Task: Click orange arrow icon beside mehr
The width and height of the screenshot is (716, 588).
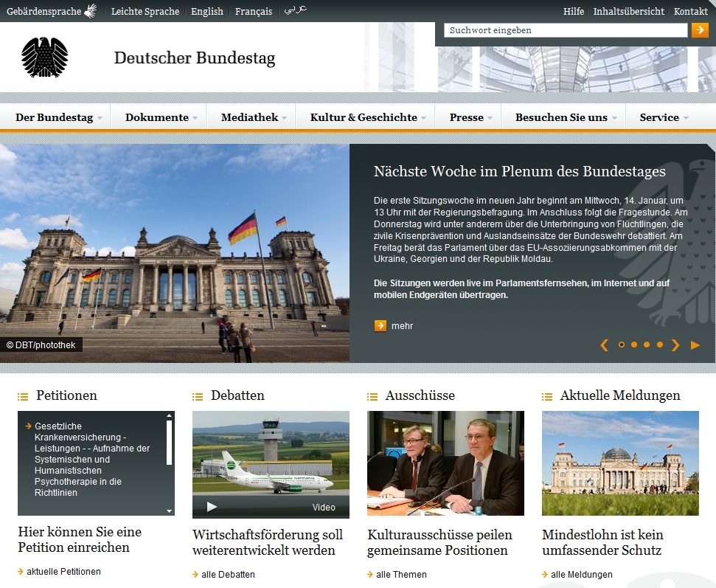Action: pos(380,325)
